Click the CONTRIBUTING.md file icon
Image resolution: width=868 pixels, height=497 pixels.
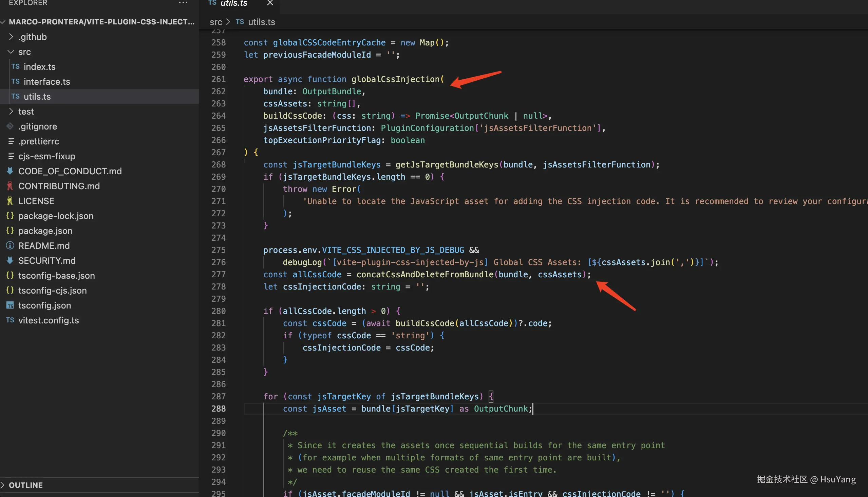click(10, 186)
